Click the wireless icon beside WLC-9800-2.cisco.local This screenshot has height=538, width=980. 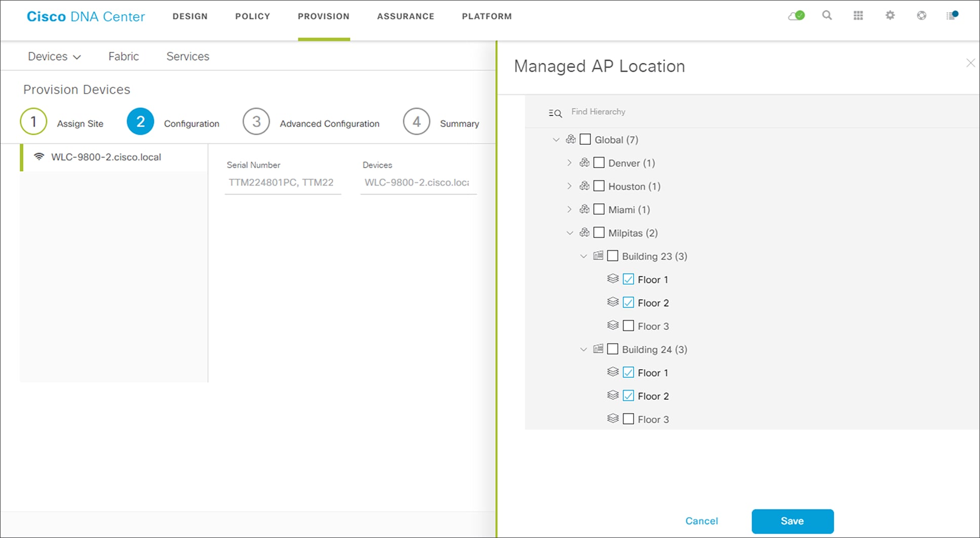point(39,157)
